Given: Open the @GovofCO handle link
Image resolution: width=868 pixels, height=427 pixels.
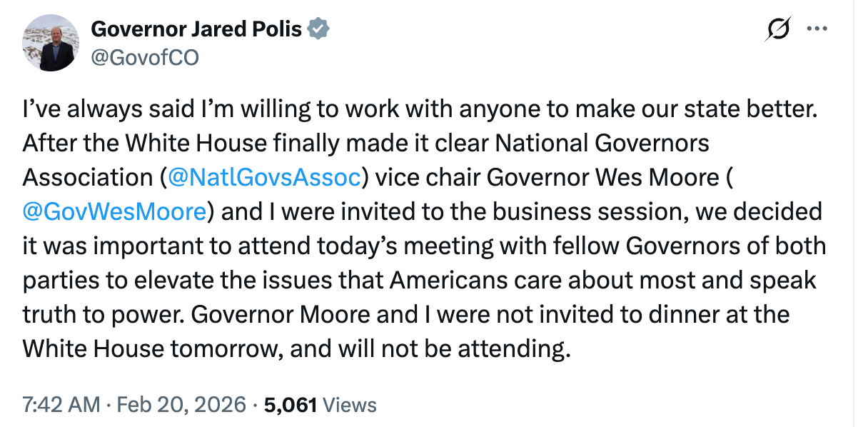Looking at the screenshot, I should point(145,56).
